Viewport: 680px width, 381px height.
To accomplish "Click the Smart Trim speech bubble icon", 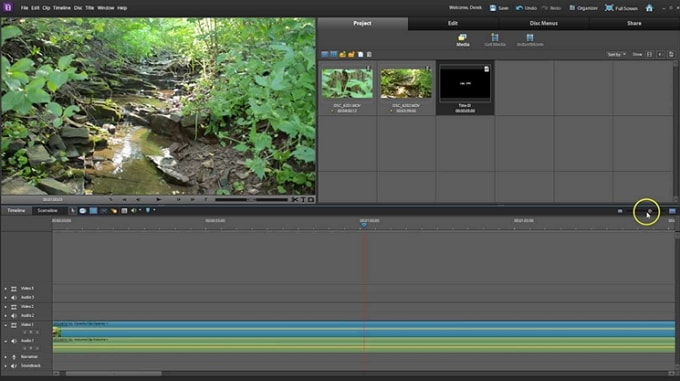I will (x=82, y=211).
